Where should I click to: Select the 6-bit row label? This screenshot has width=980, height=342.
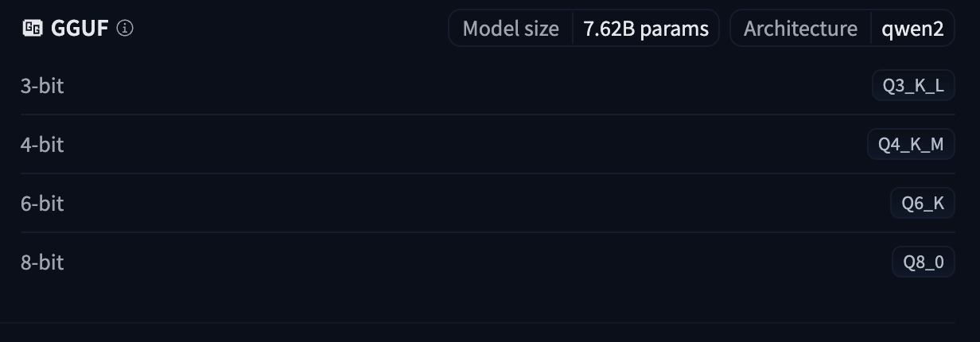tap(42, 204)
